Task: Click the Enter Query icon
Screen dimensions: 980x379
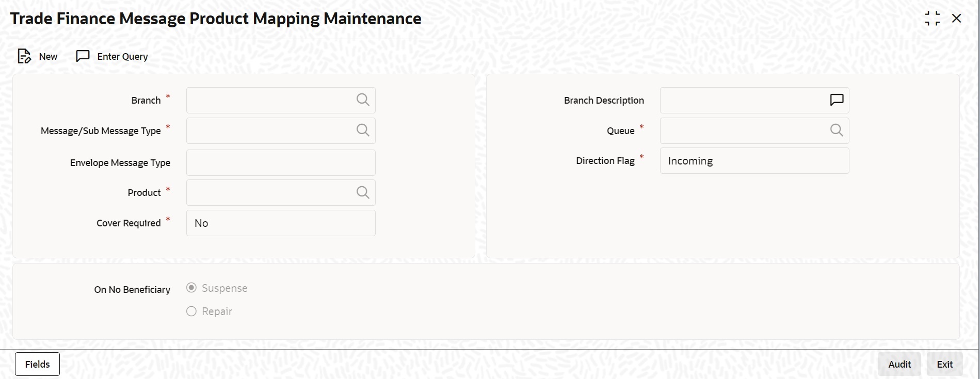Action: tap(83, 56)
